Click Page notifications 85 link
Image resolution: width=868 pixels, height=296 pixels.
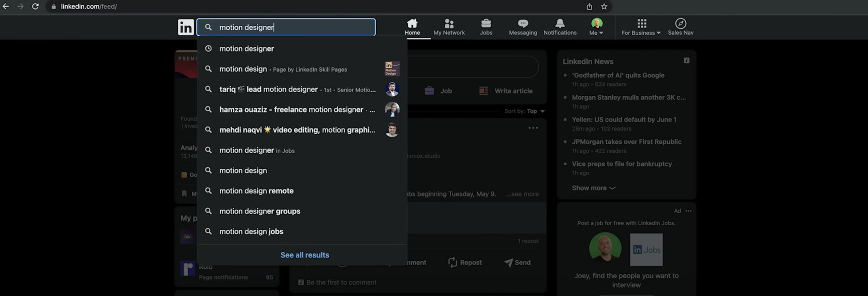(236, 277)
